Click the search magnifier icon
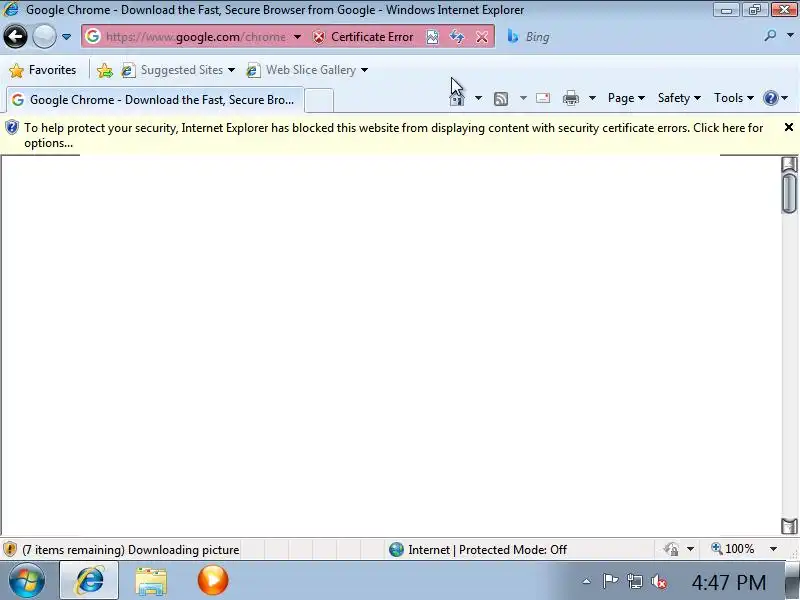800x600 pixels. tap(770, 36)
